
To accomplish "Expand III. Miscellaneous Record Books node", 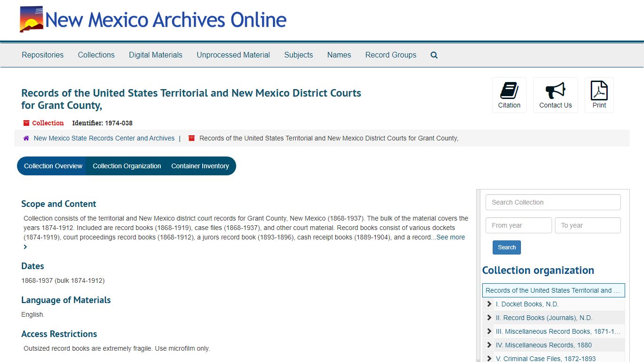I will [x=489, y=331].
